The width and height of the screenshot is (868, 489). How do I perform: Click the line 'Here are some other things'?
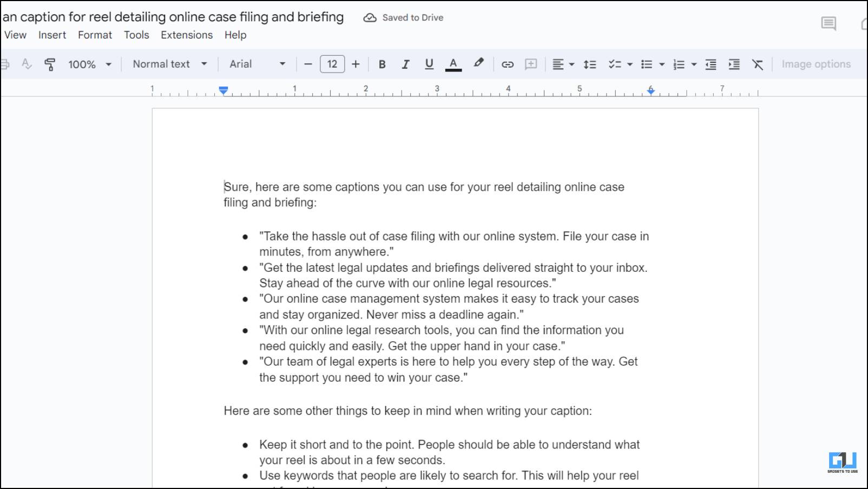tap(407, 410)
